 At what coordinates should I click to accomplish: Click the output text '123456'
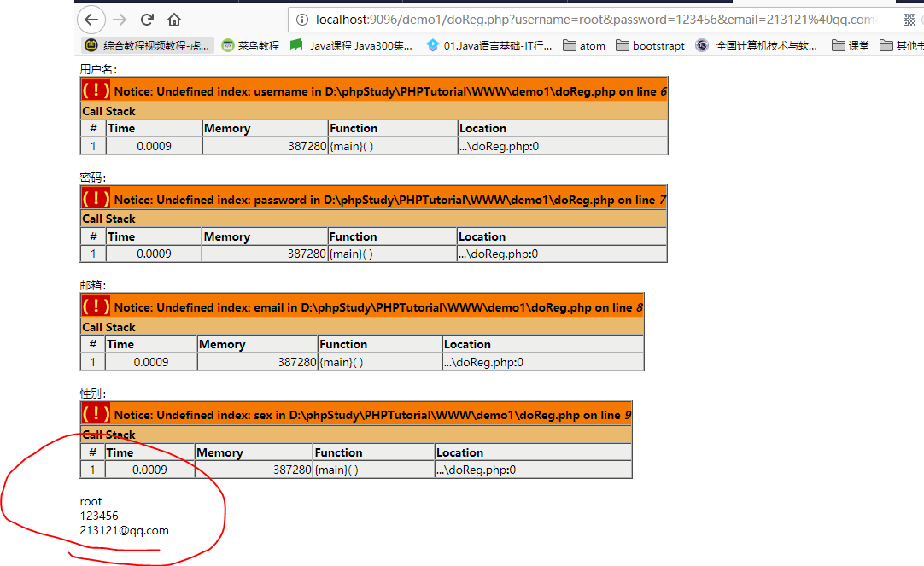coord(99,516)
